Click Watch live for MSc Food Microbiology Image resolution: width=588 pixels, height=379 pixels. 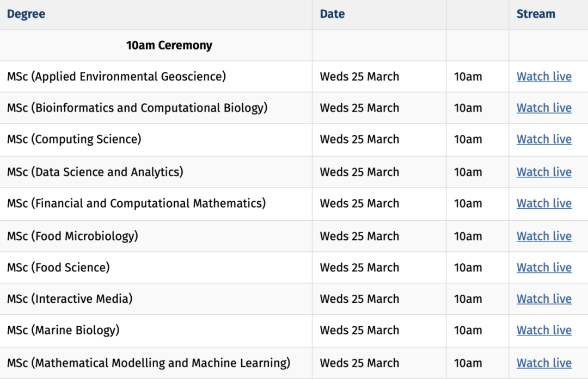pyautogui.click(x=544, y=237)
